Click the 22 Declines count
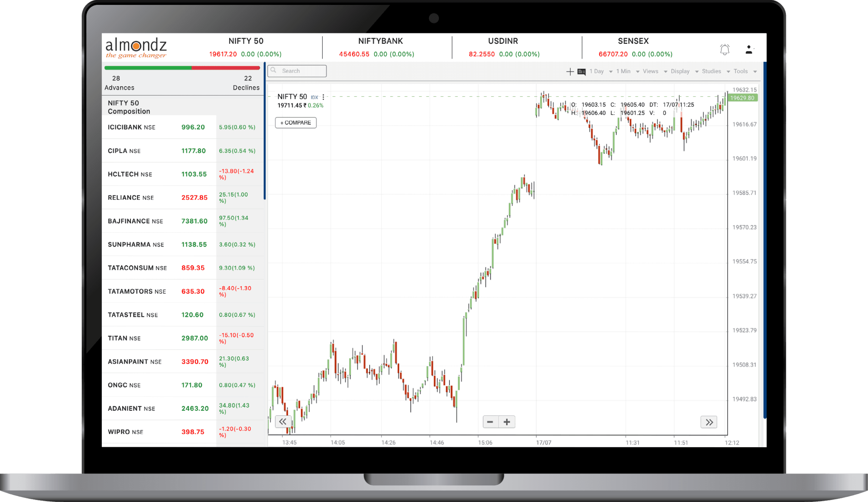The height and width of the screenshot is (502, 868). (x=246, y=83)
